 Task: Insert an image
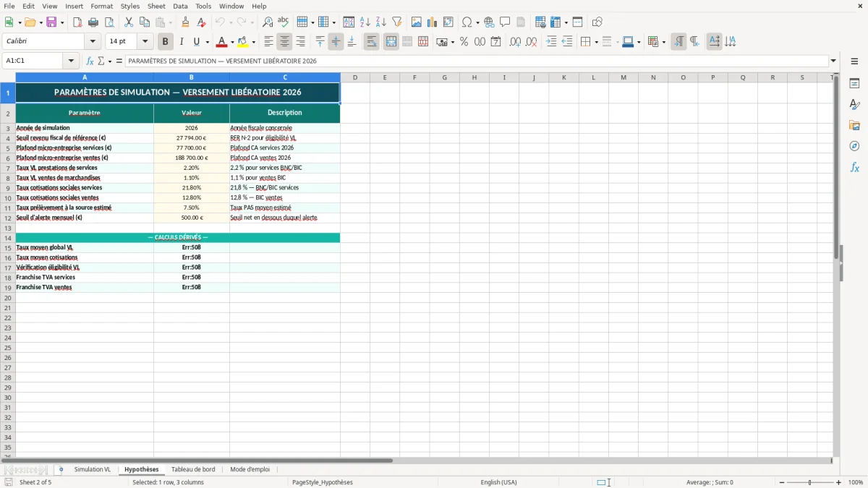[x=417, y=22]
